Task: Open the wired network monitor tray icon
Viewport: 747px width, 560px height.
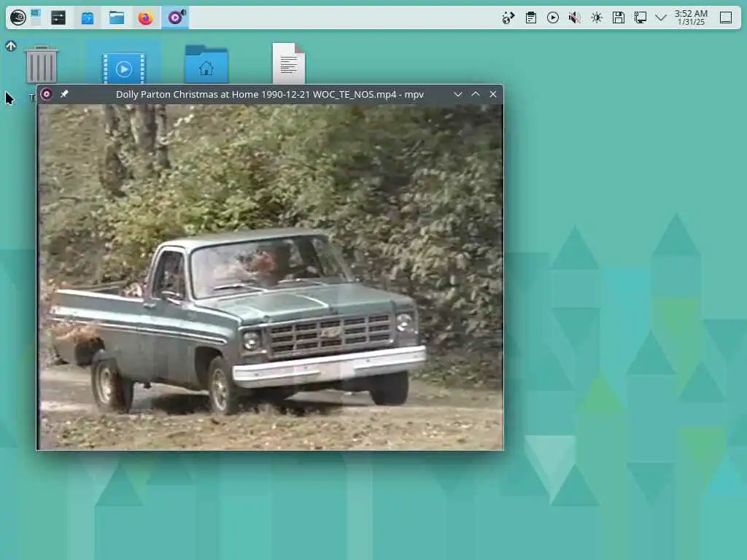Action: (640, 18)
